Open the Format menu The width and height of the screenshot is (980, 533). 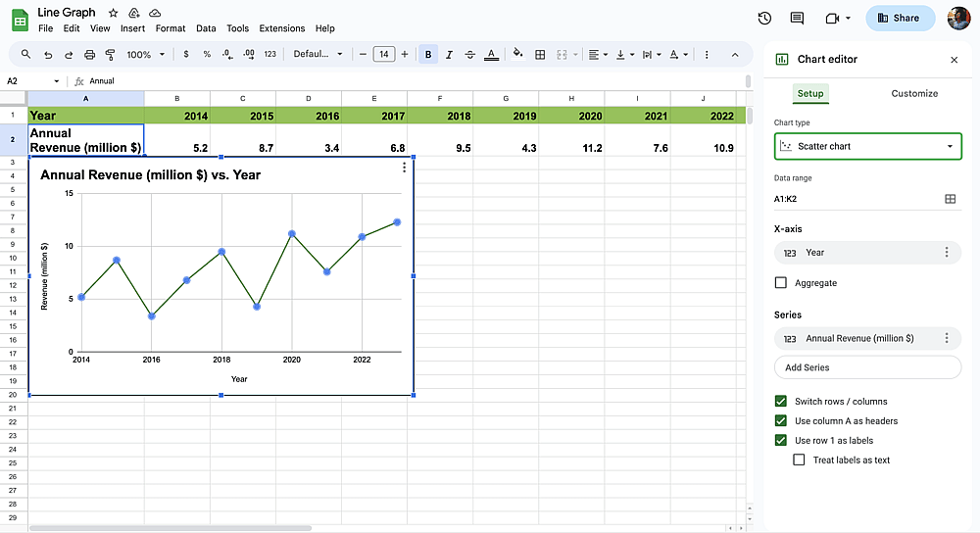(x=170, y=28)
